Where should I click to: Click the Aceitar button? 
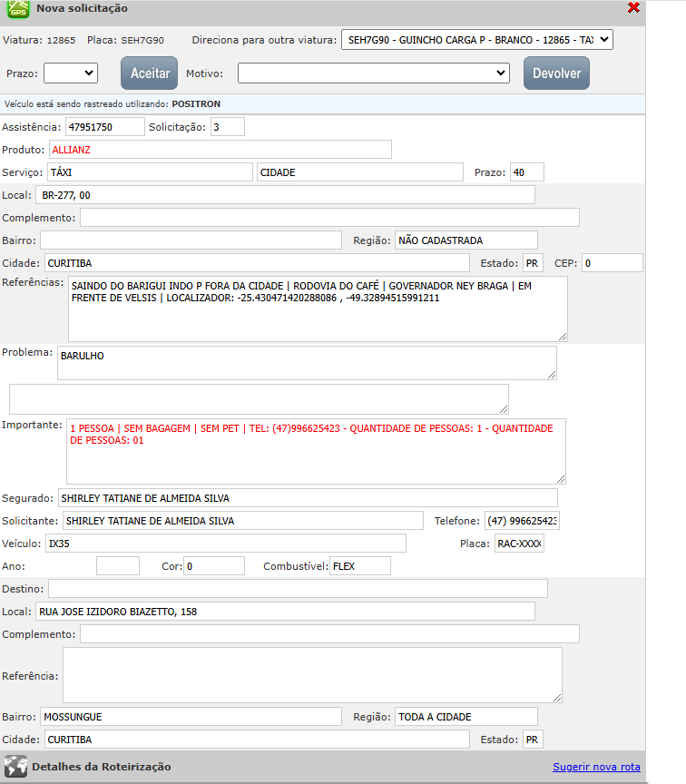[x=150, y=73]
